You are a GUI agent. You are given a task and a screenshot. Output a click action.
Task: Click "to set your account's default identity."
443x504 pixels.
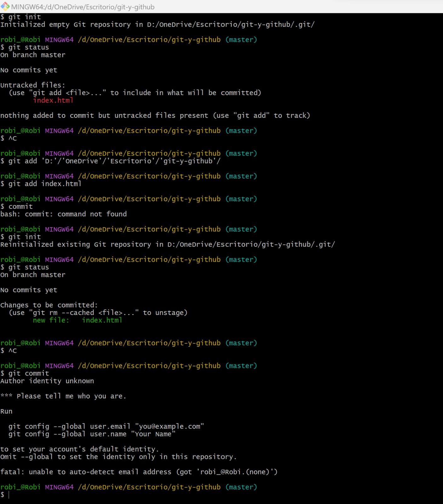80,449
